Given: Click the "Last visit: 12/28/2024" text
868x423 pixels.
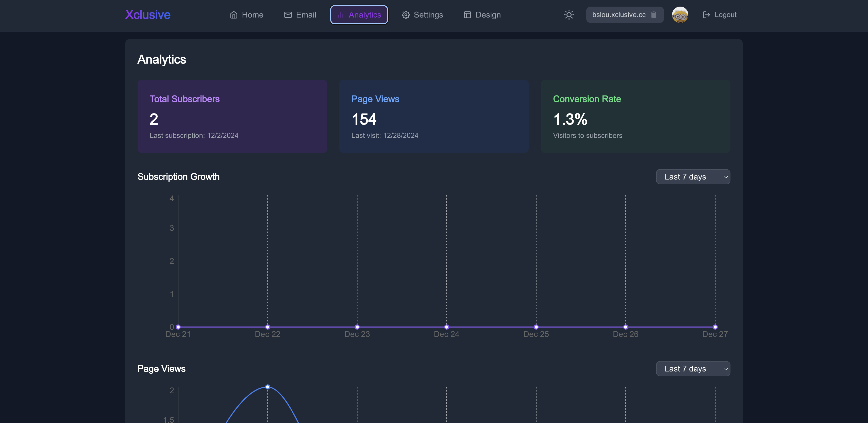Looking at the screenshot, I should click(385, 136).
